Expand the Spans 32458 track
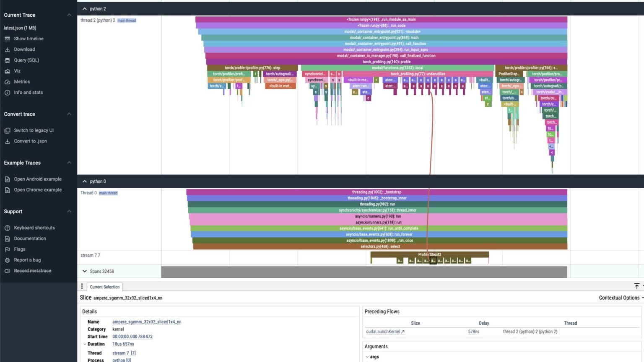Image resolution: width=644 pixels, height=362 pixels. click(85, 271)
